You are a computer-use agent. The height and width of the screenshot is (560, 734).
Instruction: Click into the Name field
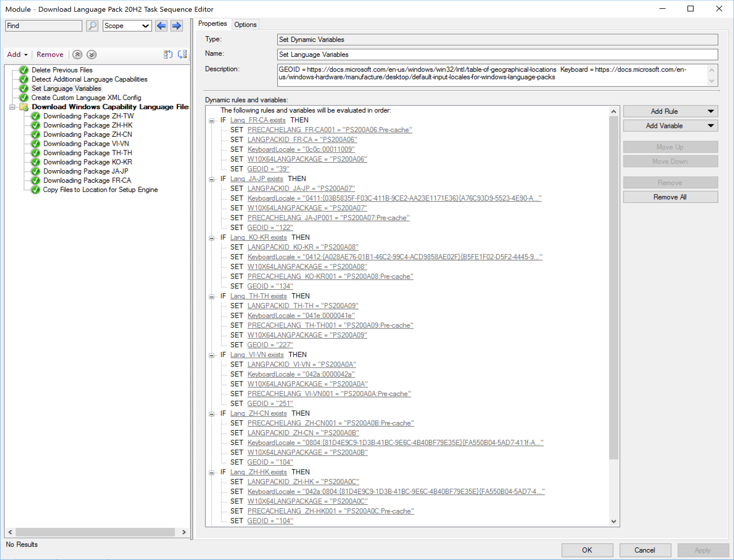click(x=497, y=54)
